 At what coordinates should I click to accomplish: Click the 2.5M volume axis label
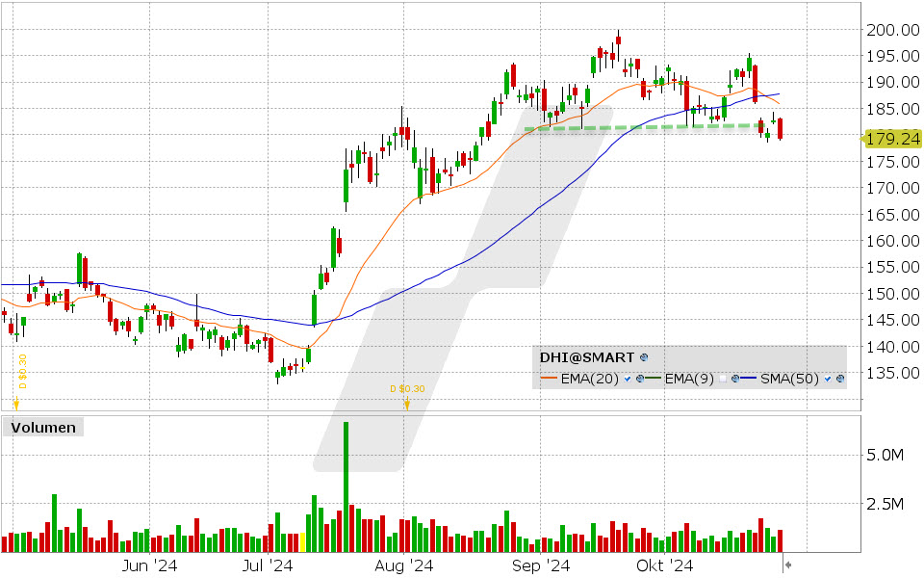pyautogui.click(x=885, y=504)
